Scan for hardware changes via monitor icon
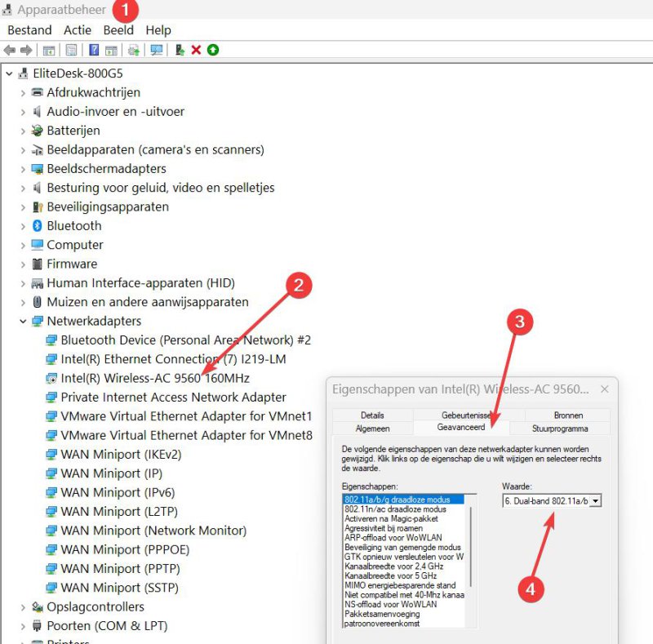Viewport: 653px width, 644px height. [x=157, y=51]
